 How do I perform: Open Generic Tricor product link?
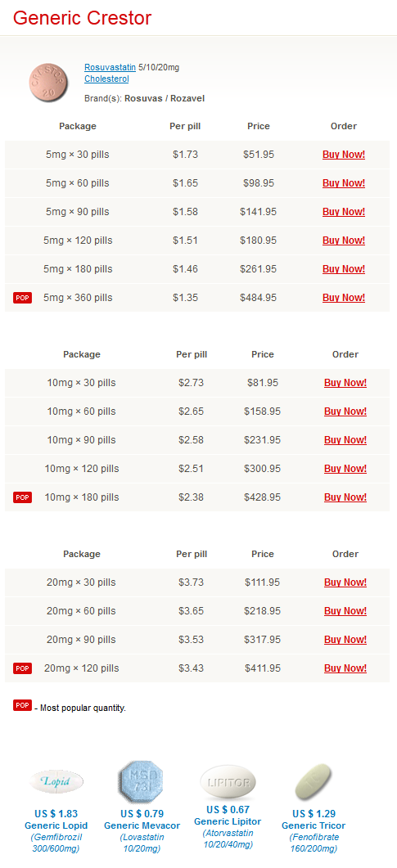click(314, 825)
